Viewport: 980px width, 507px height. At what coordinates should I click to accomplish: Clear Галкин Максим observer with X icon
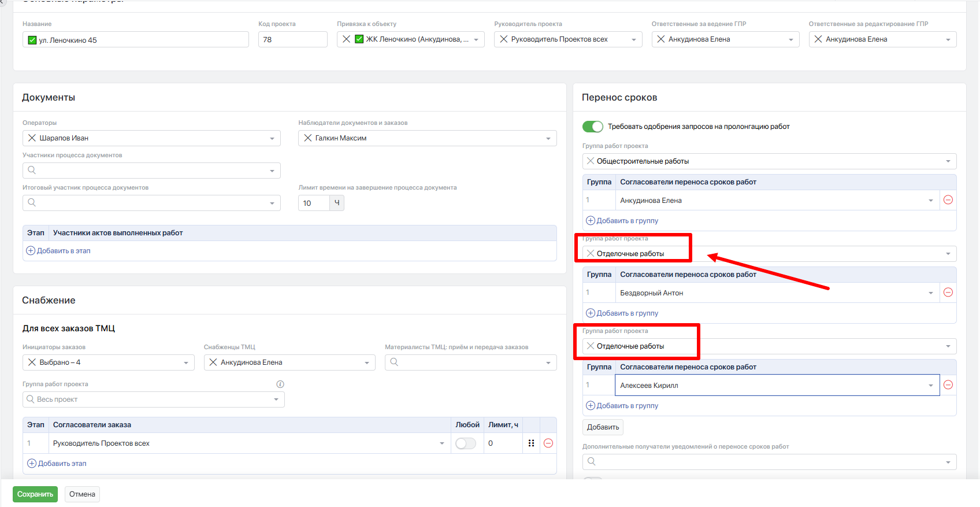[x=308, y=138]
